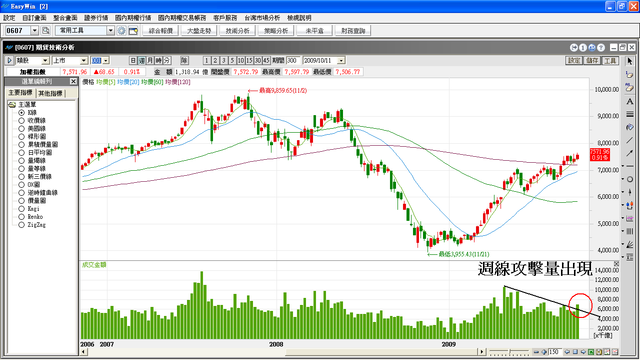Viewport: 640px width, 360px height.
Task: Select the 日平均圖 radio option
Action: 21,153
